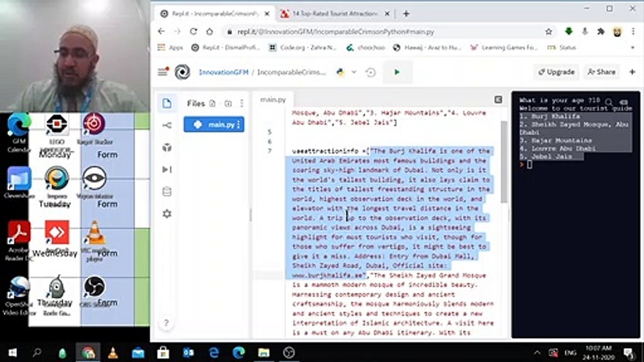Open the main.py file options menu
The width and height of the screenshot is (644, 362).
pos(238,125)
